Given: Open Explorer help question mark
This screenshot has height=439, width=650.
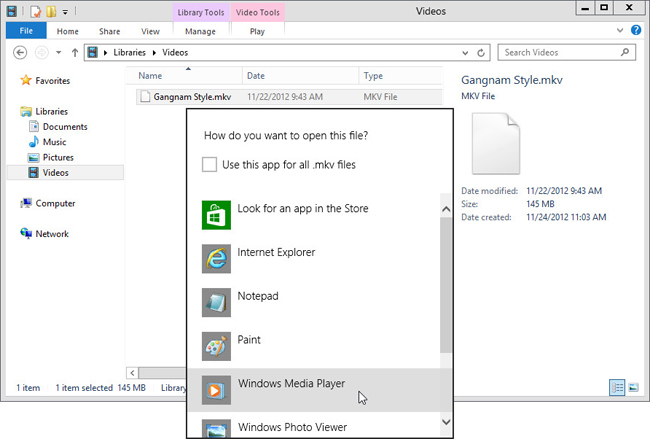Looking at the screenshot, I should tap(636, 30).
